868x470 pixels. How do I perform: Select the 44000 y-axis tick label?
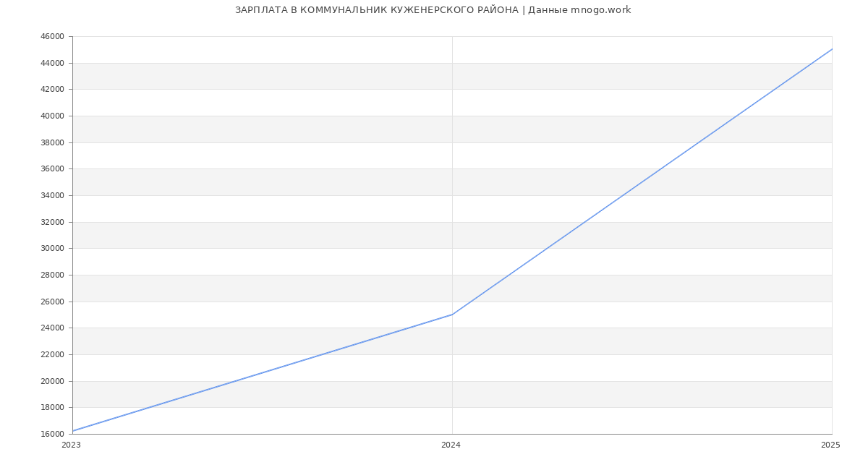[x=52, y=64]
